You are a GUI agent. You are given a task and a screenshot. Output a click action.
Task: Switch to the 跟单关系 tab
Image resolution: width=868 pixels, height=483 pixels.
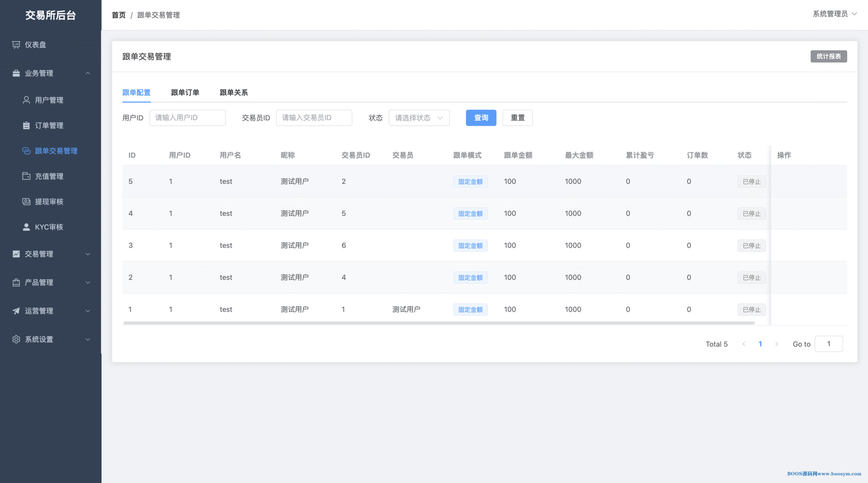(x=234, y=93)
